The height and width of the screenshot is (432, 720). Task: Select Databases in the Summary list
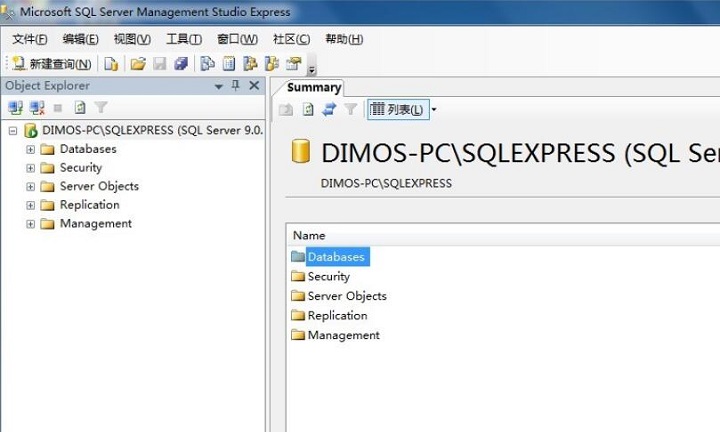pyautogui.click(x=336, y=257)
